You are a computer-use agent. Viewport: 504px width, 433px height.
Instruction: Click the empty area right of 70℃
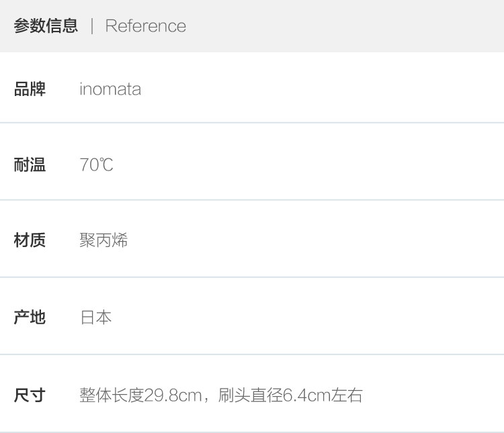(x=305, y=164)
